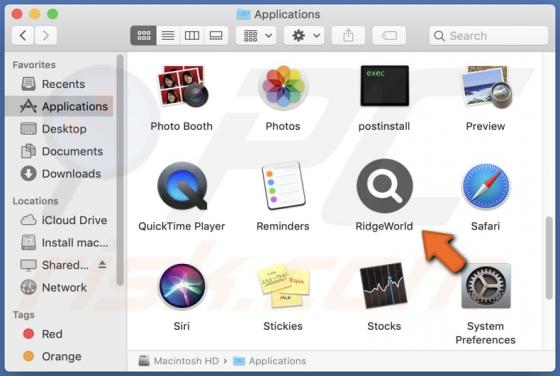Click in the Search field
560x376 pixels.
pos(489,35)
